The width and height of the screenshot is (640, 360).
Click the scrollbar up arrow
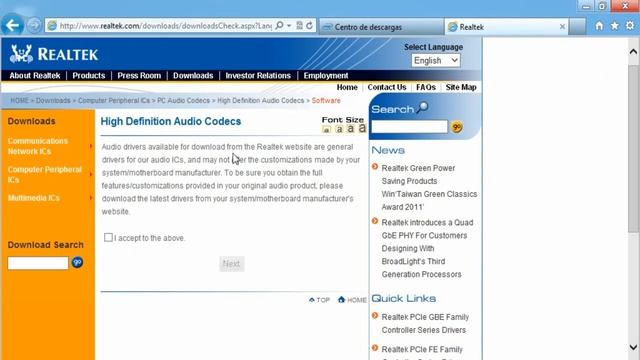tap(633, 51)
